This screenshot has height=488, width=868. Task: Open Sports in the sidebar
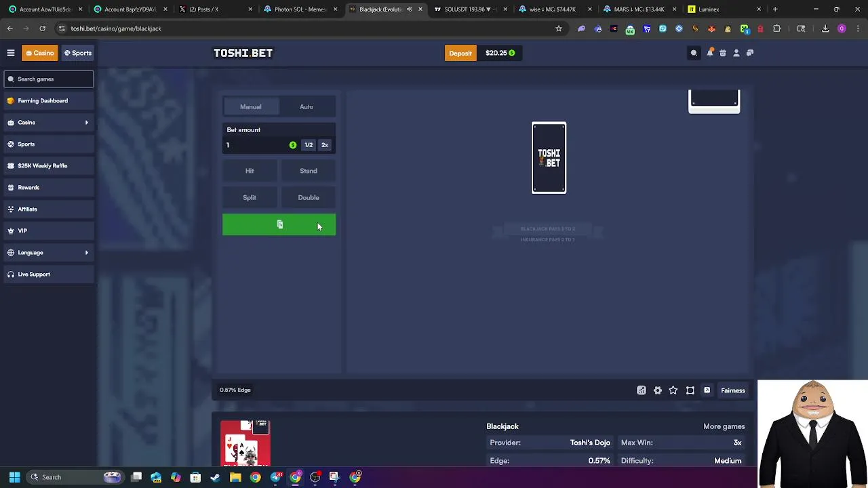point(47,144)
